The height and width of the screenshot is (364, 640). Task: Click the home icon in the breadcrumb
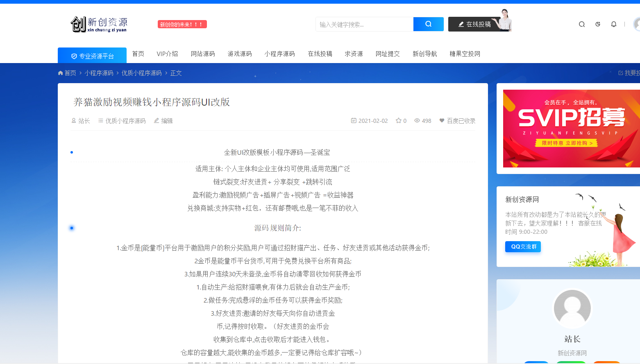(60, 73)
